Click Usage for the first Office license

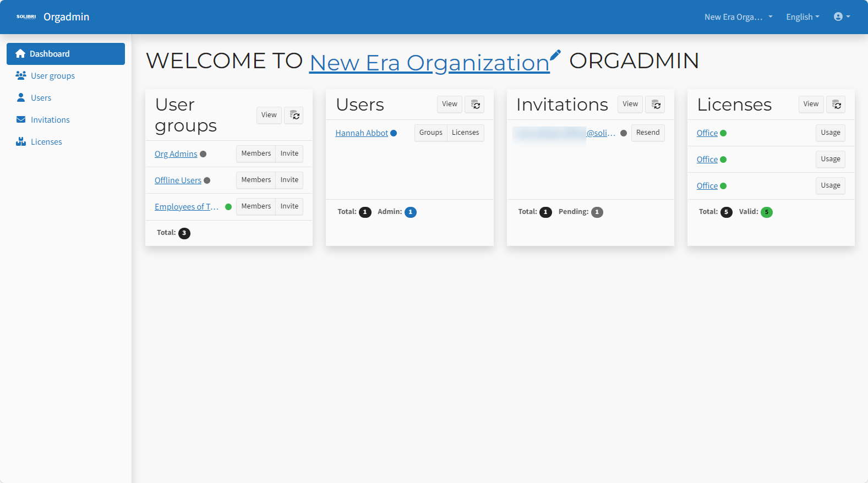pos(831,133)
